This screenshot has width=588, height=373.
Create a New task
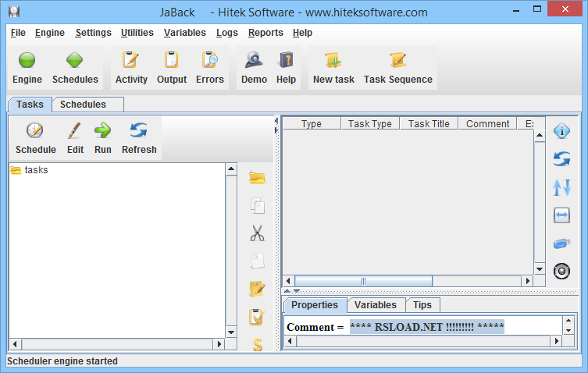tap(333, 68)
